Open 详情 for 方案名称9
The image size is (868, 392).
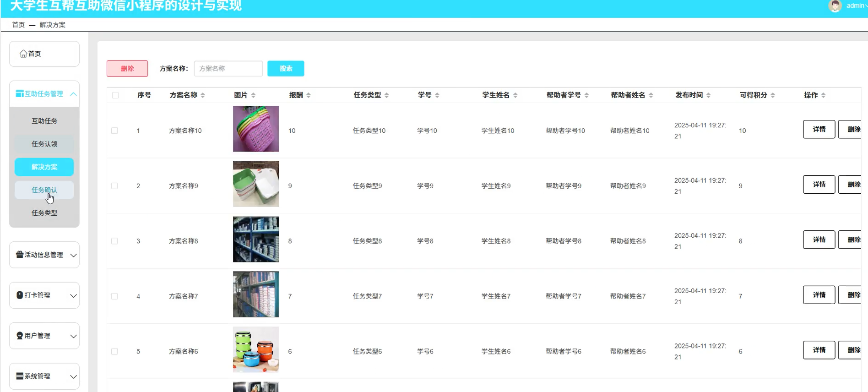(x=819, y=185)
